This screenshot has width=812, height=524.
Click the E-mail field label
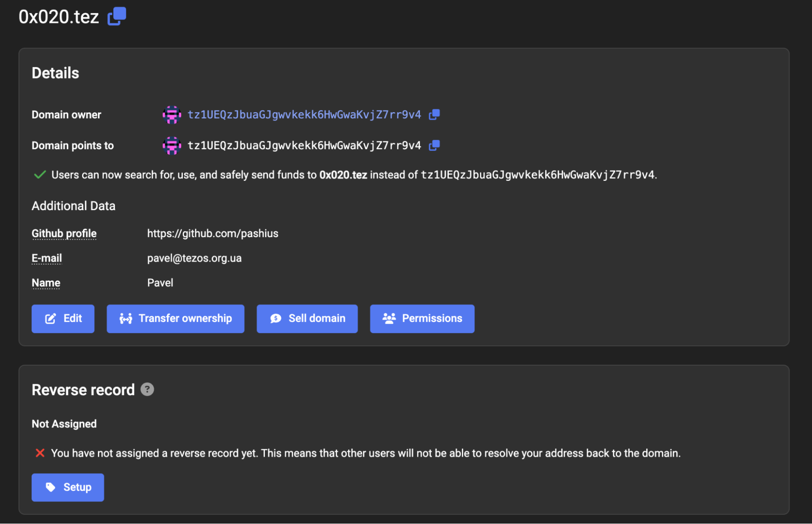click(x=47, y=258)
